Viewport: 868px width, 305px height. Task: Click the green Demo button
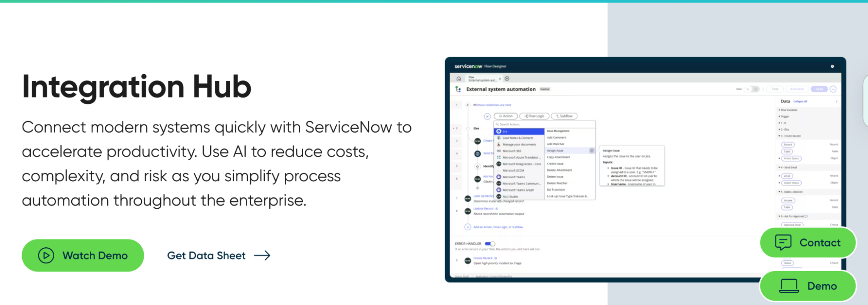tap(808, 286)
